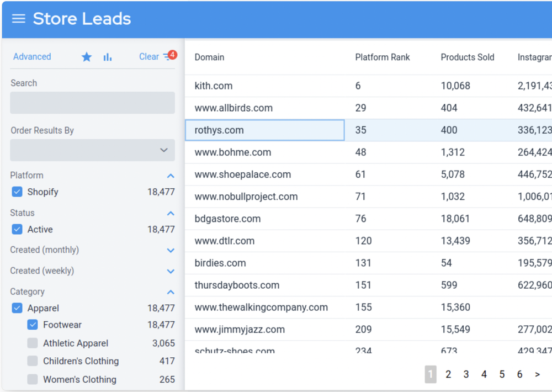552x392 pixels.
Task: Uncheck the Footwear category filter
Action: [x=32, y=325]
